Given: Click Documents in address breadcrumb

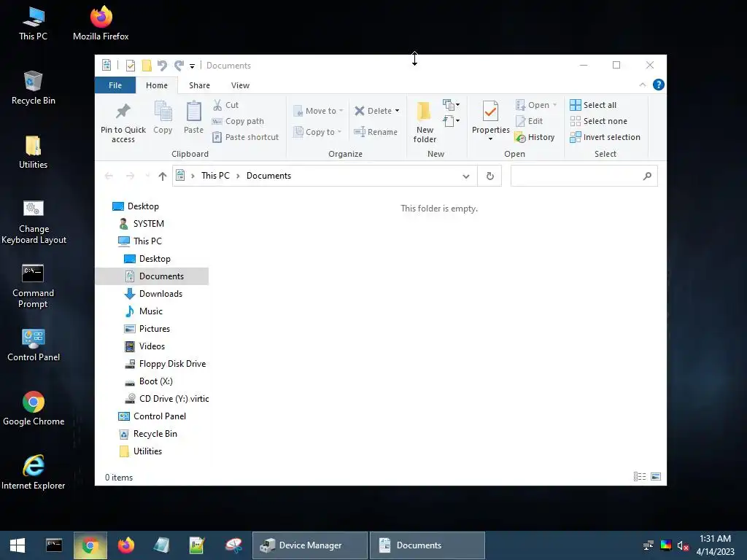Looking at the screenshot, I should [x=268, y=176].
